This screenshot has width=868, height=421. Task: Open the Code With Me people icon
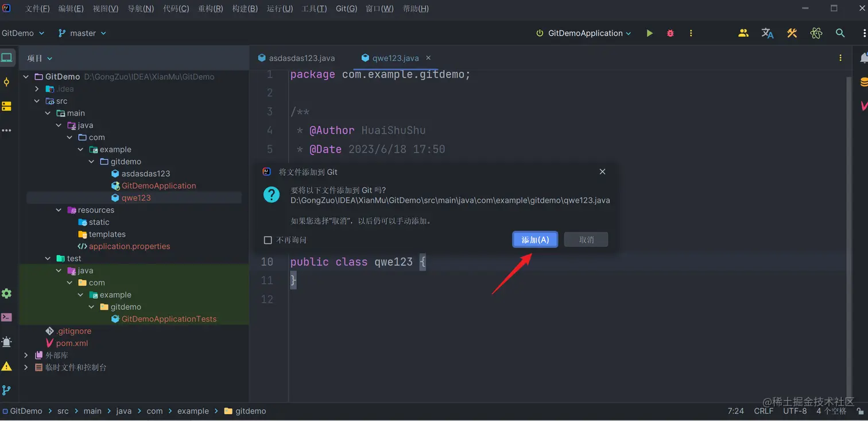coord(743,33)
